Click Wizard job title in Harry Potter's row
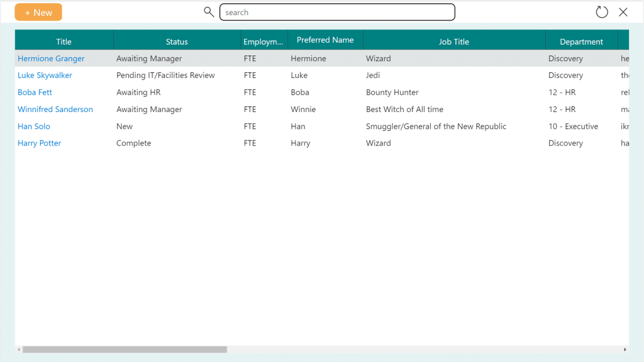 [378, 143]
